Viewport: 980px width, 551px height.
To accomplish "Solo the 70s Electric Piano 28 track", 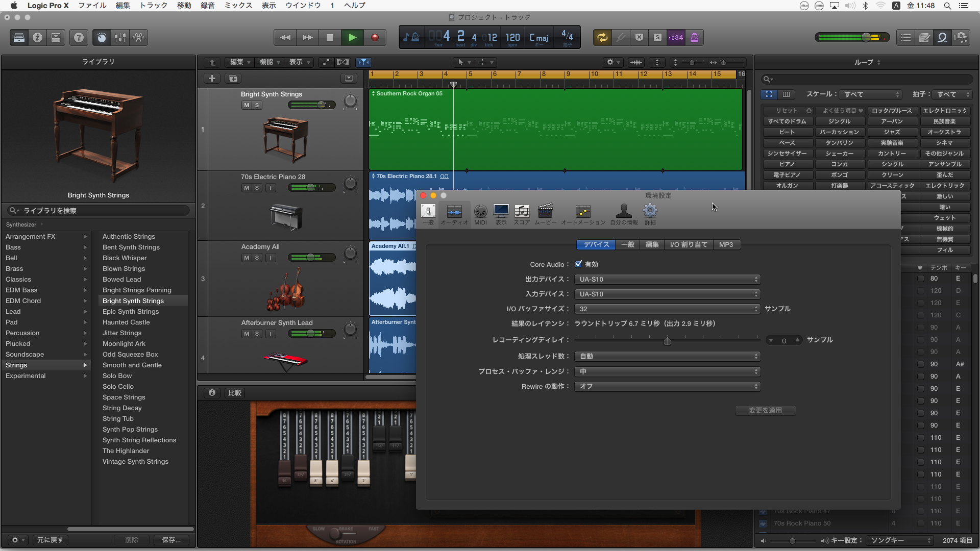I will click(x=257, y=188).
